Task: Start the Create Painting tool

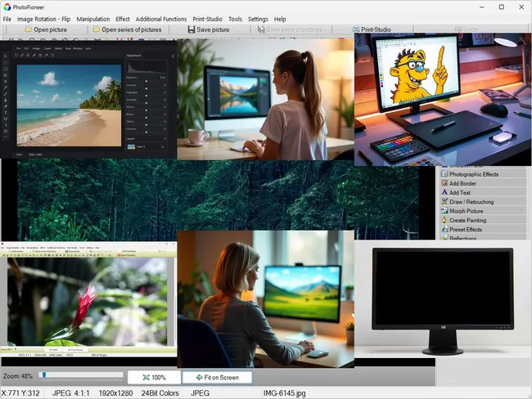Action: point(444,220)
